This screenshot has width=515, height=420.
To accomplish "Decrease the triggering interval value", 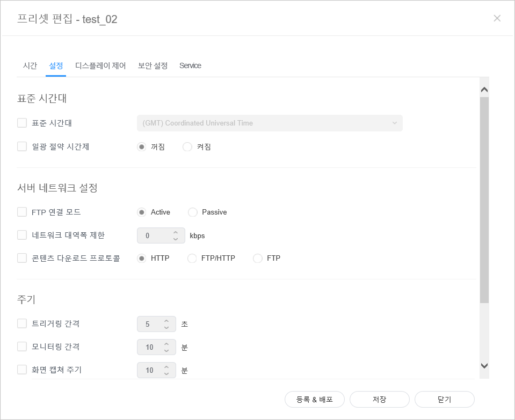I will tap(166, 327).
